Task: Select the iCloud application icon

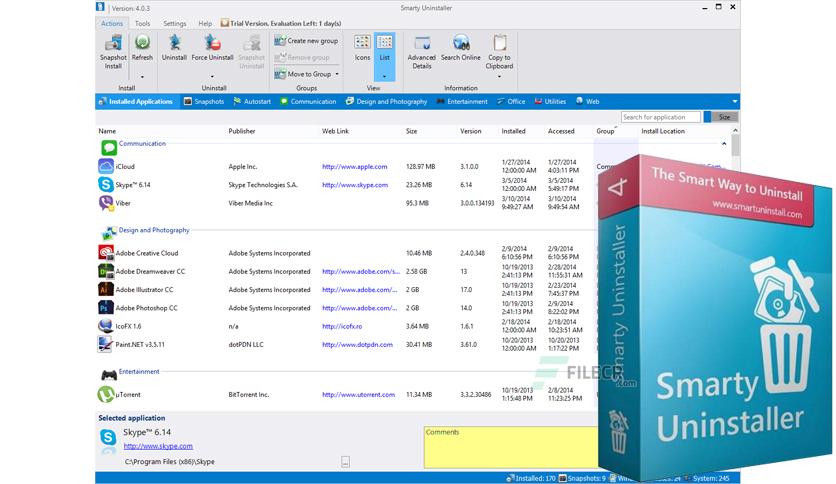Action: point(106,166)
